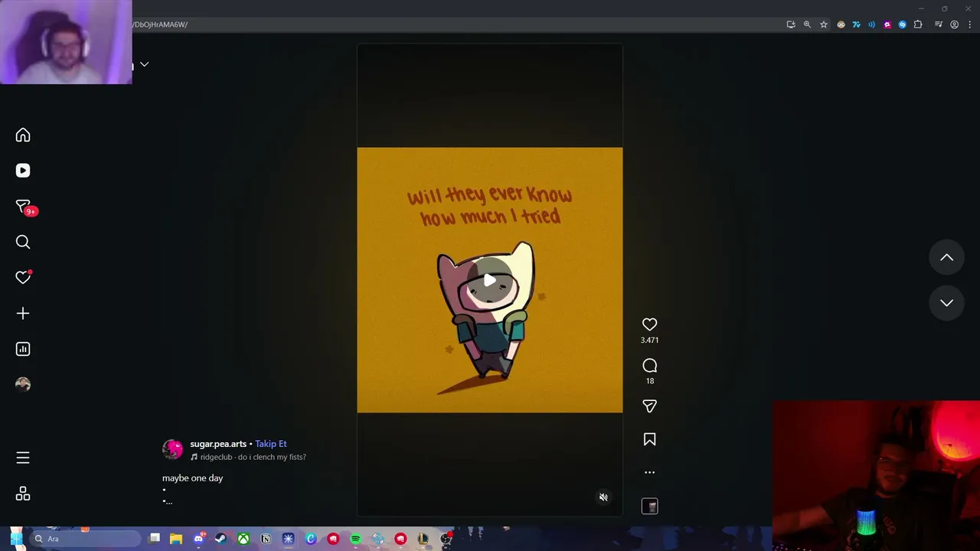The width and height of the screenshot is (980, 551).
Task: Open the browser media control button
Action: [938, 24]
